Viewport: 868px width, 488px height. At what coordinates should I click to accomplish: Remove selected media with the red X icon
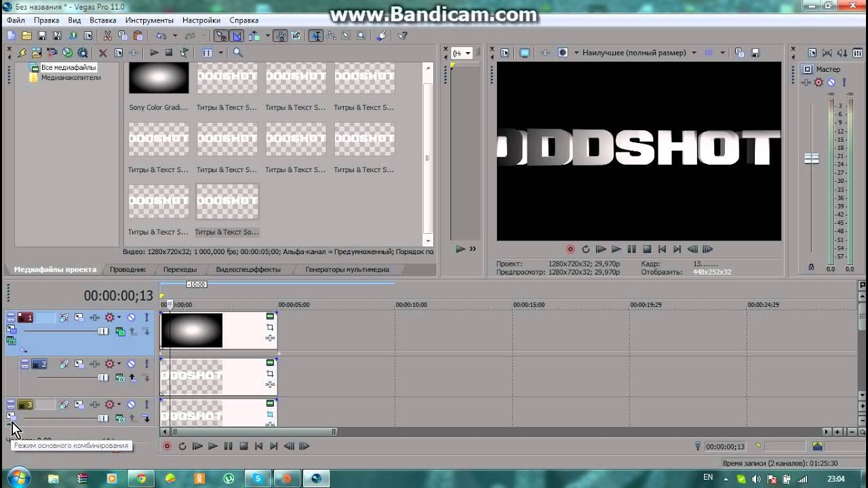click(102, 53)
